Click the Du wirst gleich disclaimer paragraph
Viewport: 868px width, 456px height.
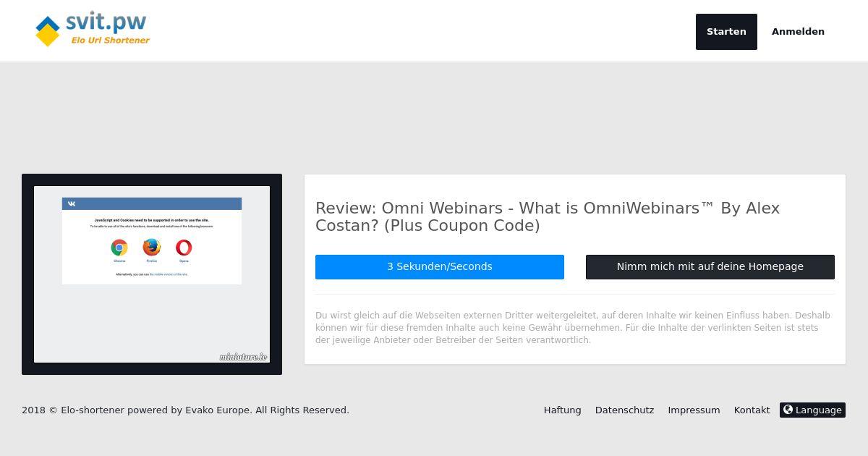click(x=573, y=328)
